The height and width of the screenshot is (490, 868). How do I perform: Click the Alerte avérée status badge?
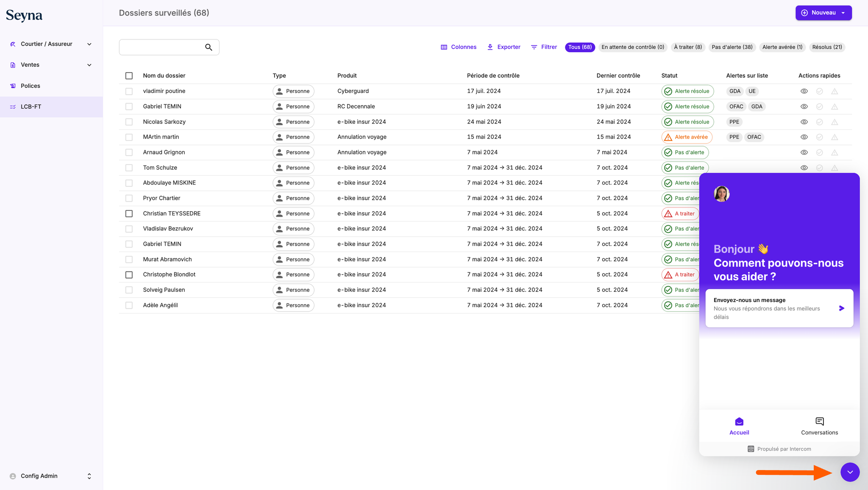pyautogui.click(x=687, y=137)
